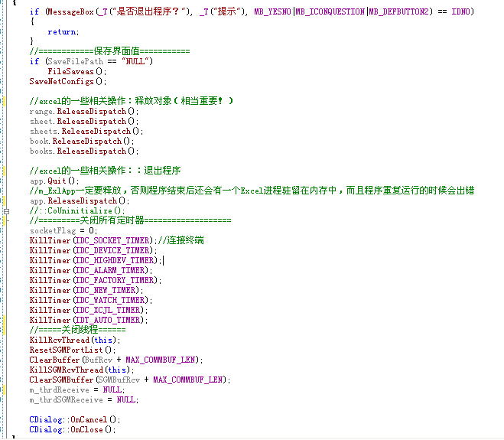The height and width of the screenshot is (440, 504).
Task: Click the MessageBox if-statement line
Action: 252,12
